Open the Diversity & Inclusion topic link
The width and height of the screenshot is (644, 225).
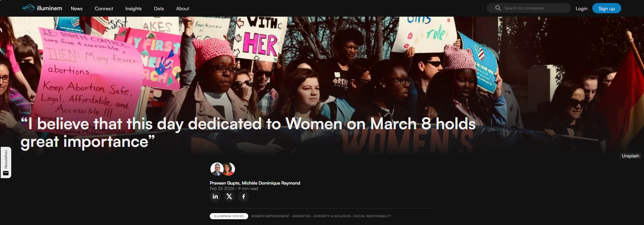(x=332, y=216)
